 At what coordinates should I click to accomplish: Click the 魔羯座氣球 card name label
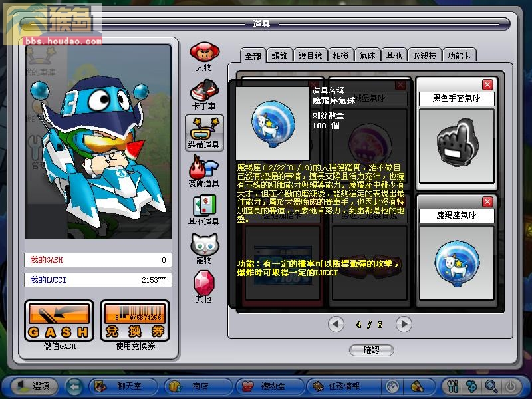click(457, 215)
